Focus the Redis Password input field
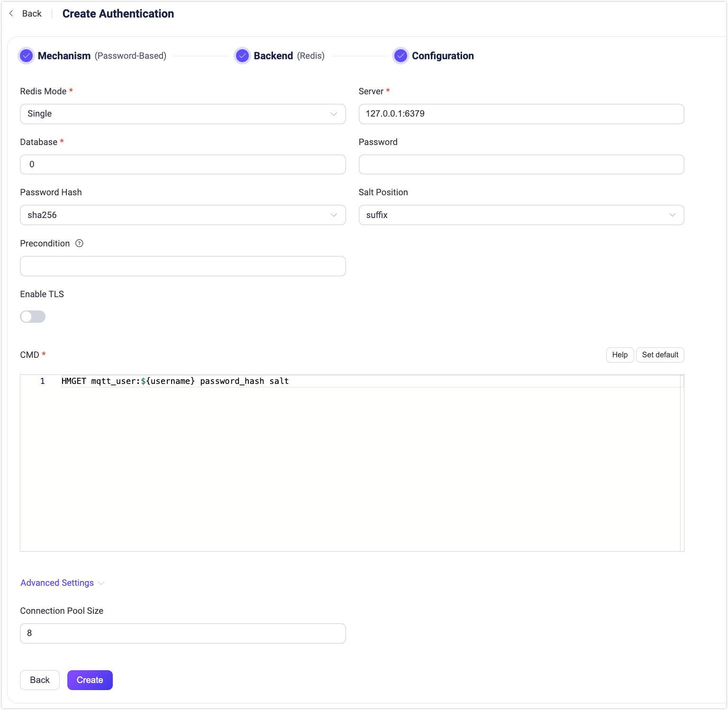 point(521,164)
